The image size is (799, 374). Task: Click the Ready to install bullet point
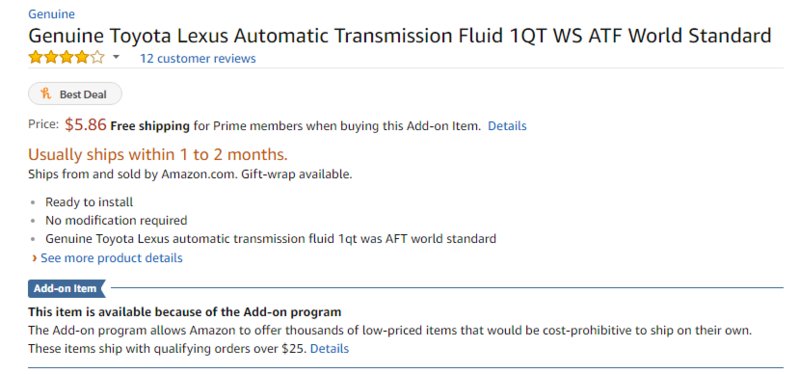(x=89, y=202)
